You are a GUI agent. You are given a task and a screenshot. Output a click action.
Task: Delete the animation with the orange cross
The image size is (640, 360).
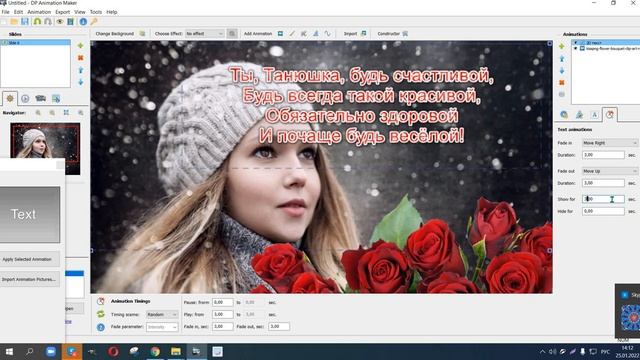(x=562, y=82)
